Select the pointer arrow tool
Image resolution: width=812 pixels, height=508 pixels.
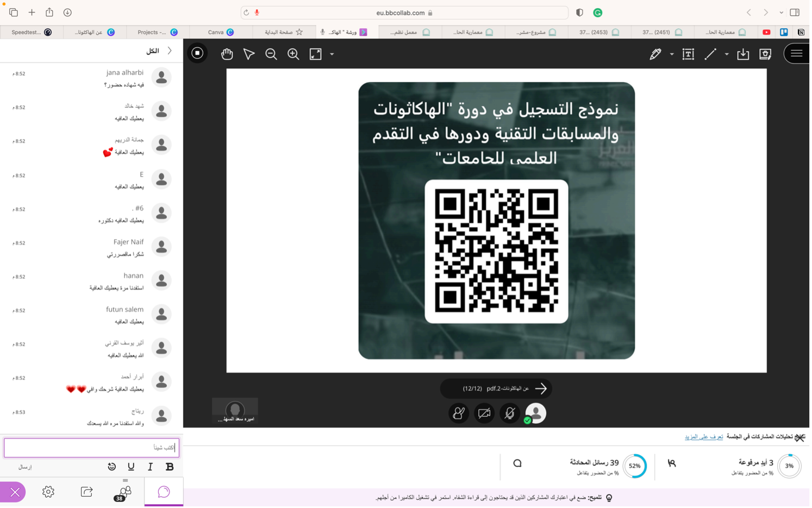pyautogui.click(x=249, y=54)
